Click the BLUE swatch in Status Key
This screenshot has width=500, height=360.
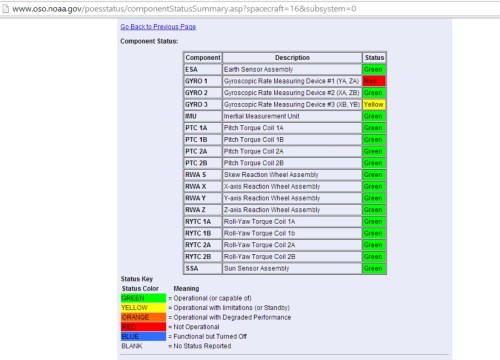pyautogui.click(x=143, y=336)
